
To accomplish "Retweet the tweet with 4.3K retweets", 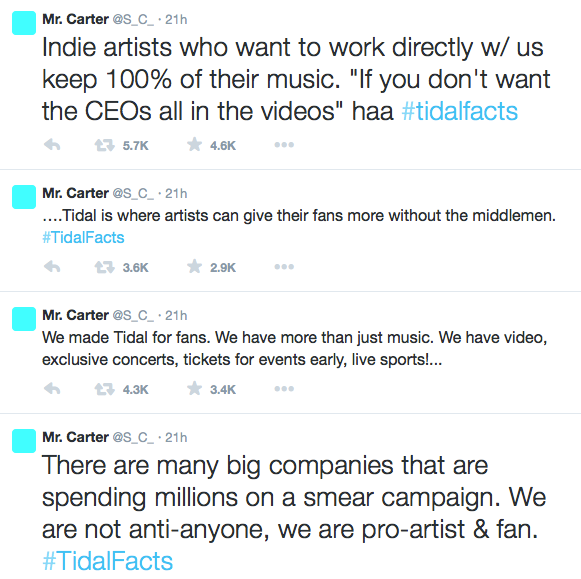I will (104, 389).
